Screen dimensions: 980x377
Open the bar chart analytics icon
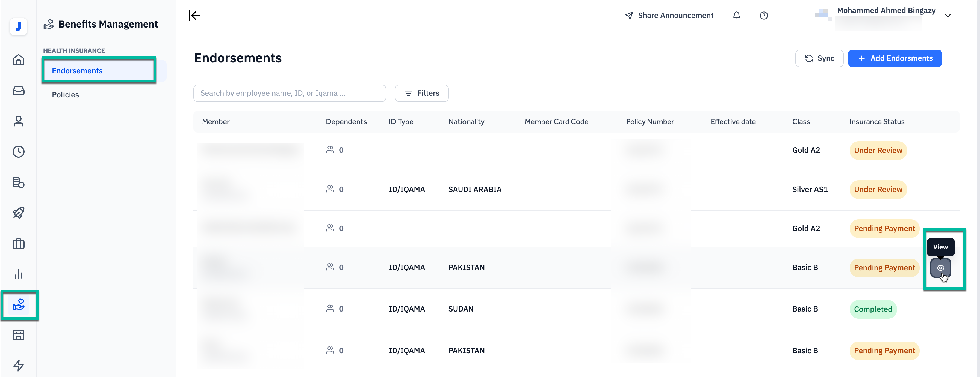[18, 274]
